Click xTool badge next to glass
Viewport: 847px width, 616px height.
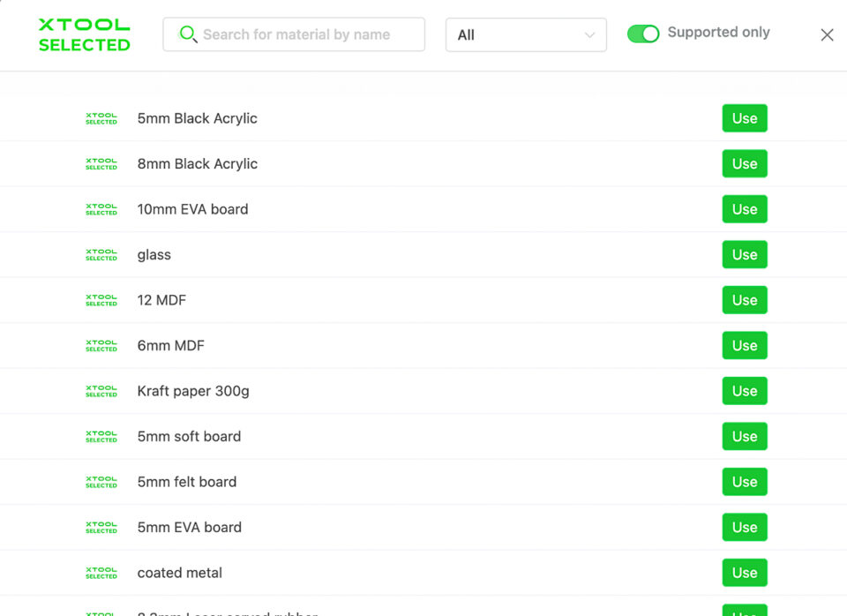[101, 255]
